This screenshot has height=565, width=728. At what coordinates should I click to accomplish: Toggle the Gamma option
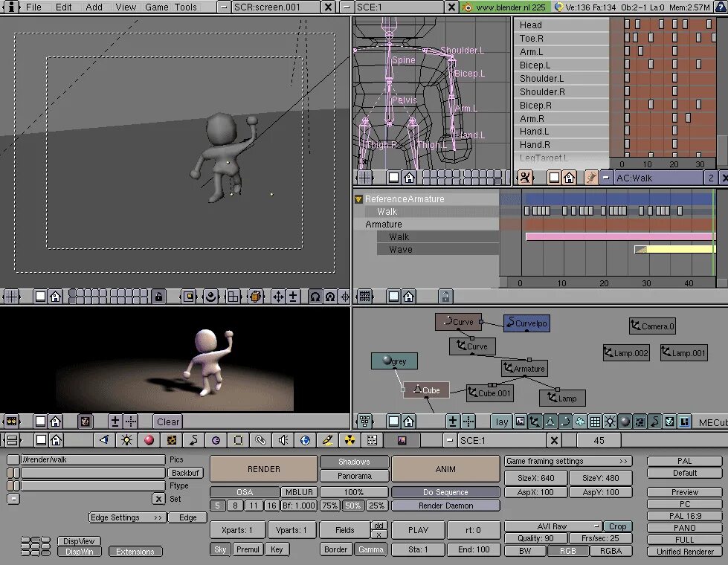tap(371, 549)
